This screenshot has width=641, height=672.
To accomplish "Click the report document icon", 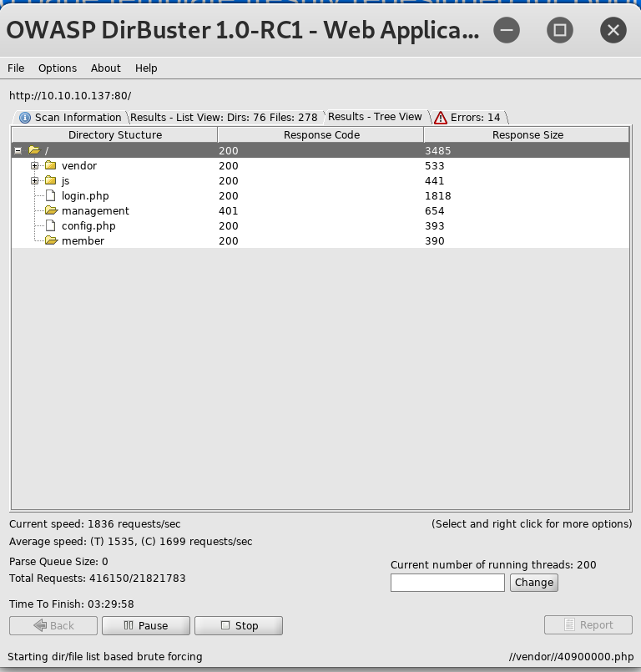I will pos(569,624).
